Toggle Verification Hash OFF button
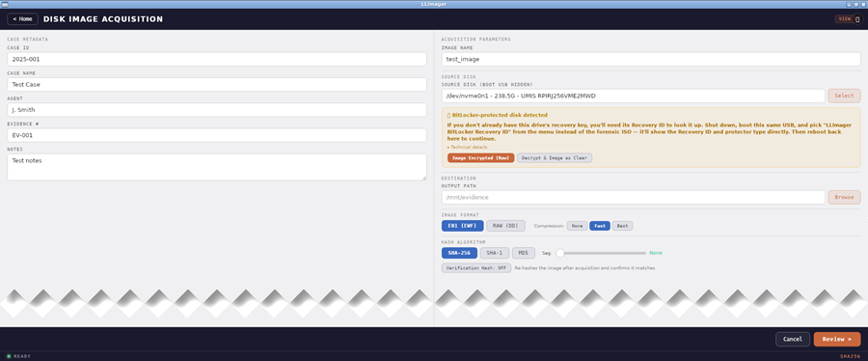This screenshot has width=868, height=361. coord(476,268)
